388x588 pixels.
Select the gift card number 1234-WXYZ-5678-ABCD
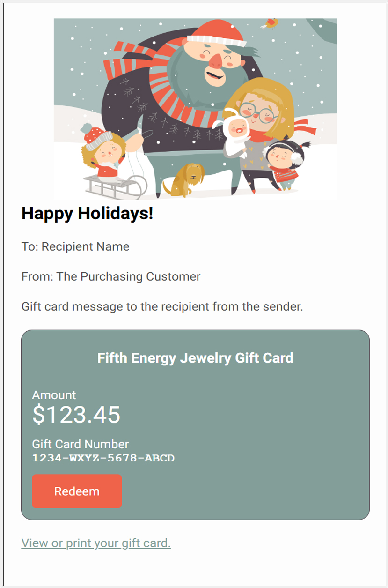[x=103, y=457]
